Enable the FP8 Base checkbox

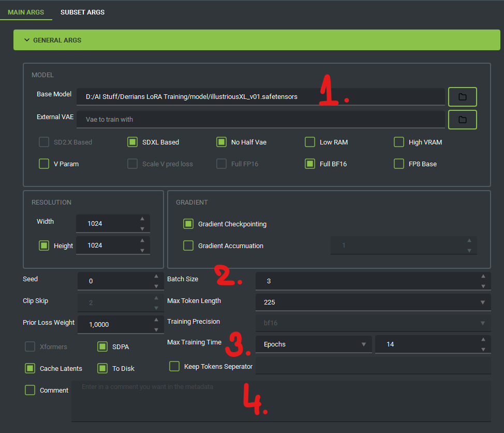(x=399, y=164)
